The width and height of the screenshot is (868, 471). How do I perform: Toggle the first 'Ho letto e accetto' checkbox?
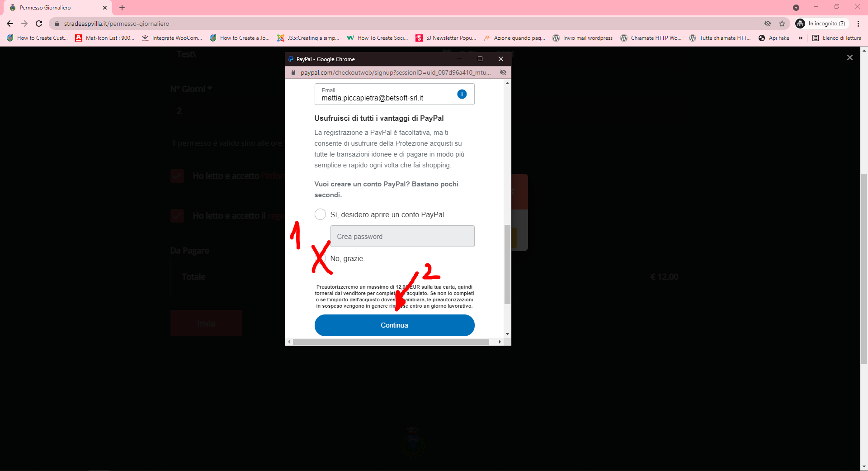177,176
